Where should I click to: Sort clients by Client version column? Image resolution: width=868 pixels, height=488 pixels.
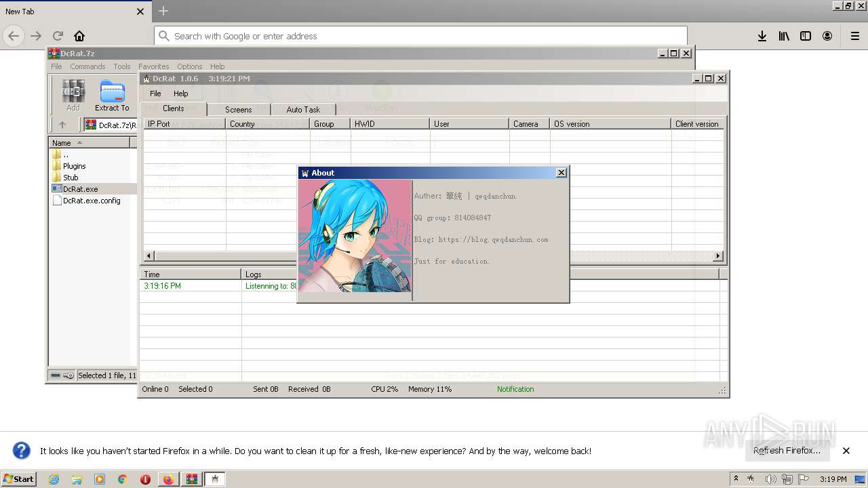pyautogui.click(x=697, y=124)
